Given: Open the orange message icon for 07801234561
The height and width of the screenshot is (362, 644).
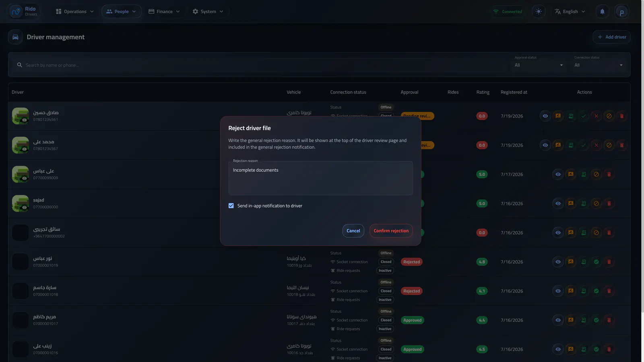Looking at the screenshot, I should (x=558, y=116).
